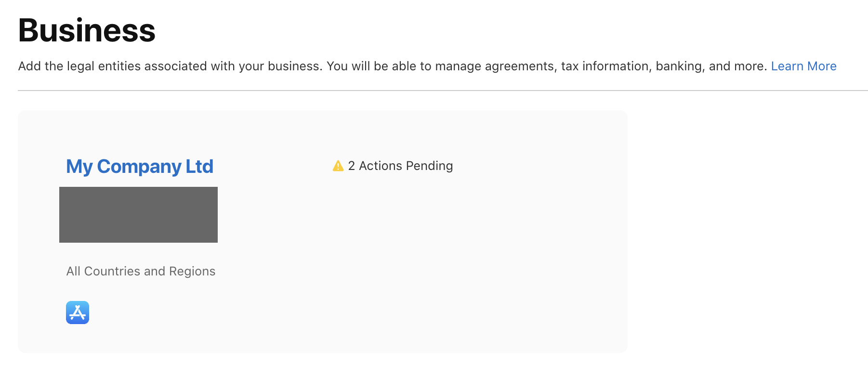Click the number 2 in pending status
The width and height of the screenshot is (868, 365).
(x=352, y=166)
